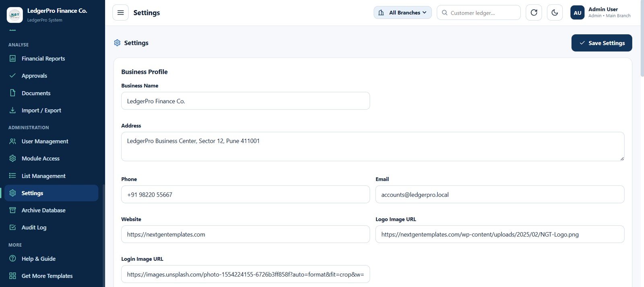Screen dimensions: 644x287
Task: Click the search magnifier icon
Action: point(444,12)
